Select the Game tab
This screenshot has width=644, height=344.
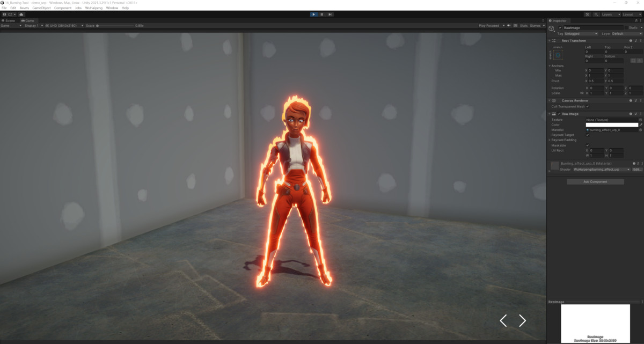tap(29, 20)
